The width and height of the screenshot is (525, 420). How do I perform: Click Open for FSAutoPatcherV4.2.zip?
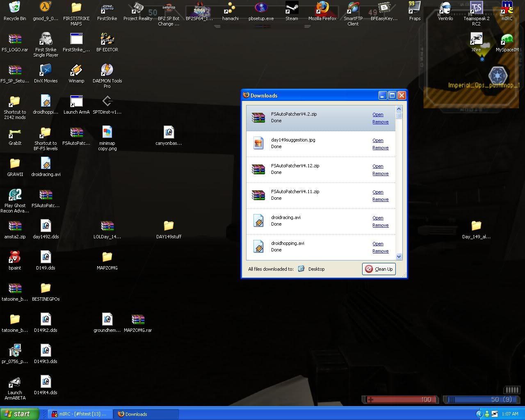[x=378, y=115]
